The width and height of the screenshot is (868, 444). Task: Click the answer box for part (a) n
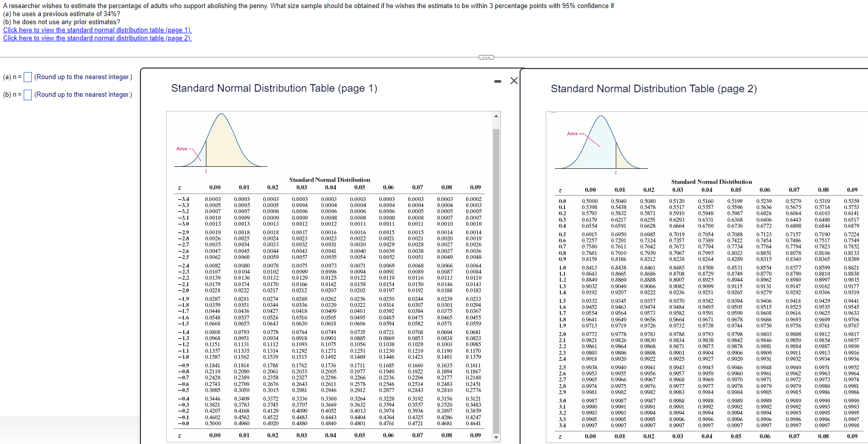28,77
